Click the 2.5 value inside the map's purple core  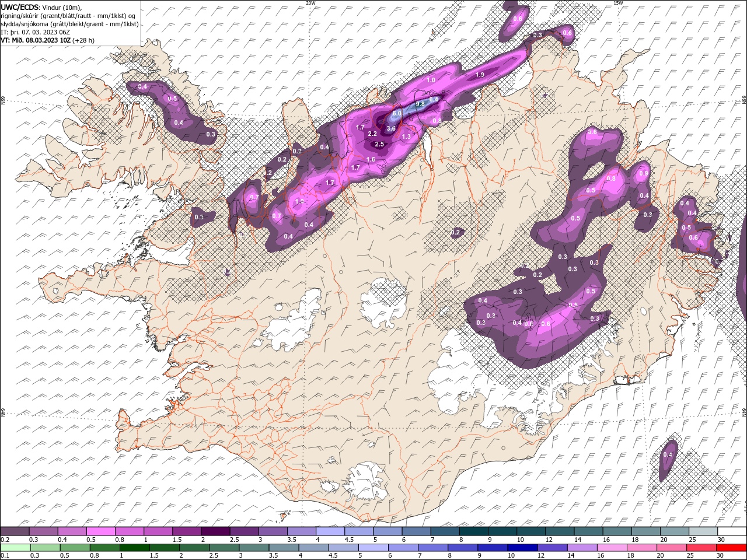click(x=379, y=144)
